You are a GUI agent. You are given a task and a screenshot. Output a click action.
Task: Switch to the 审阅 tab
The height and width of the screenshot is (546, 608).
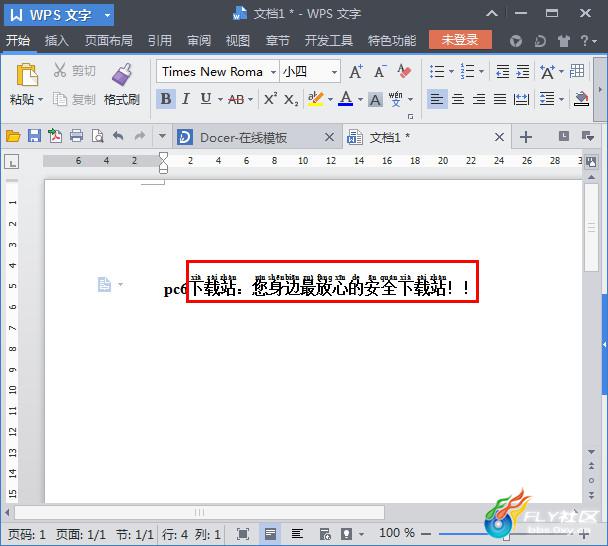coord(199,40)
